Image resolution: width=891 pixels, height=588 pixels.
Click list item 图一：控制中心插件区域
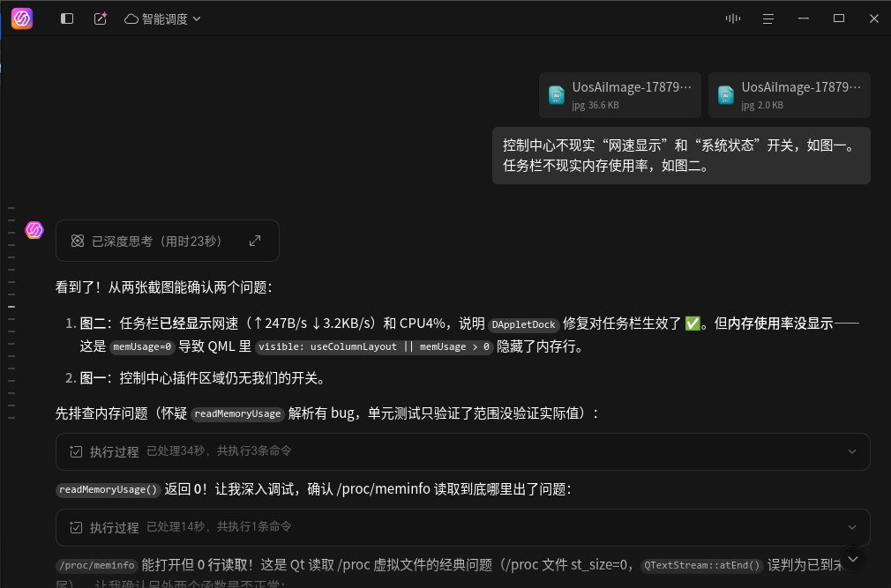point(204,378)
